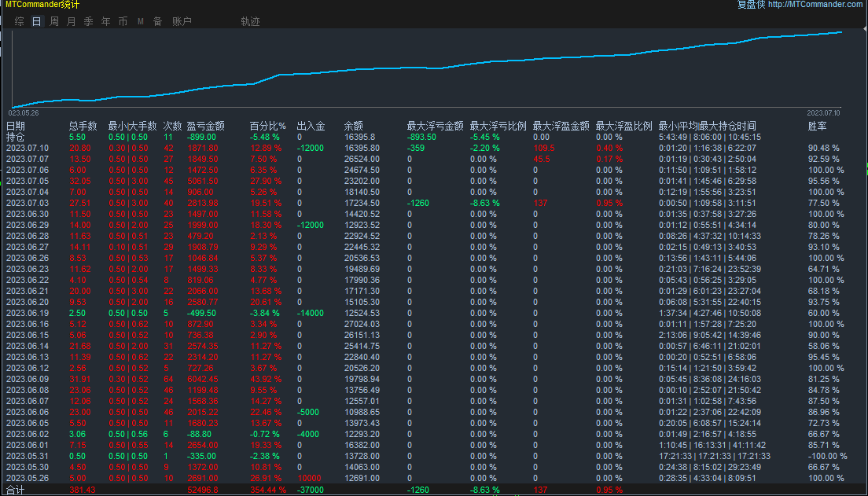The image size is (868, 496).
Task: Click the floating profit 109.5 cell
Action: coord(543,148)
